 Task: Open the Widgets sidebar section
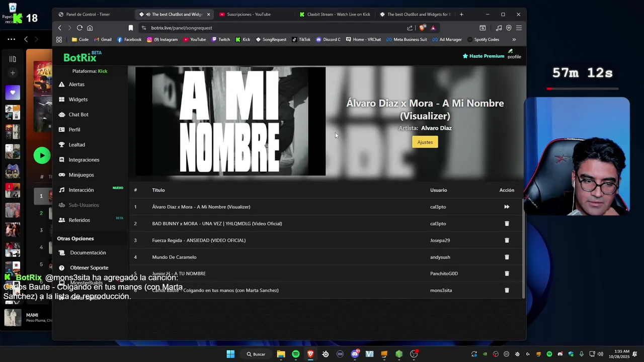click(78, 100)
